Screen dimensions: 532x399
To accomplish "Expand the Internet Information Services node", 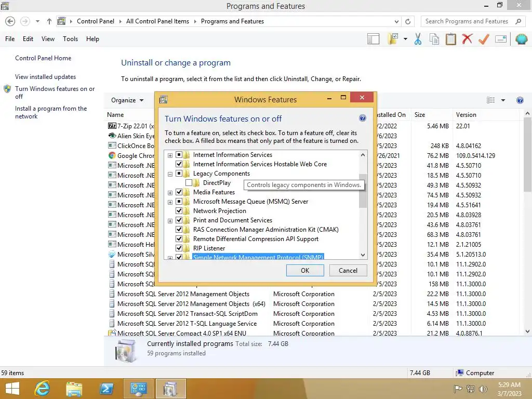I will point(170,155).
